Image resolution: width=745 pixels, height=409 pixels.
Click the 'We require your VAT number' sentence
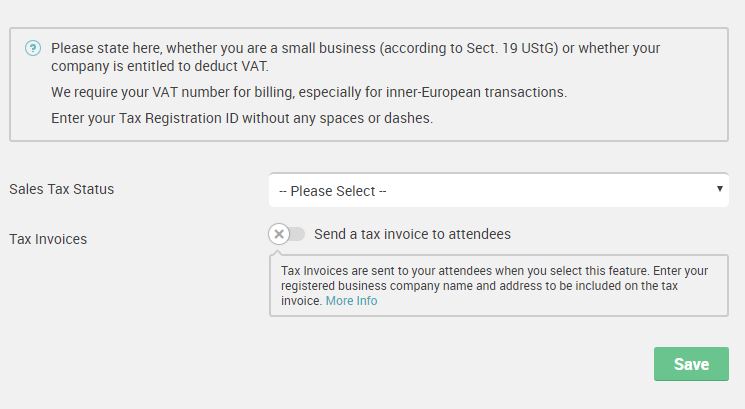(309, 92)
